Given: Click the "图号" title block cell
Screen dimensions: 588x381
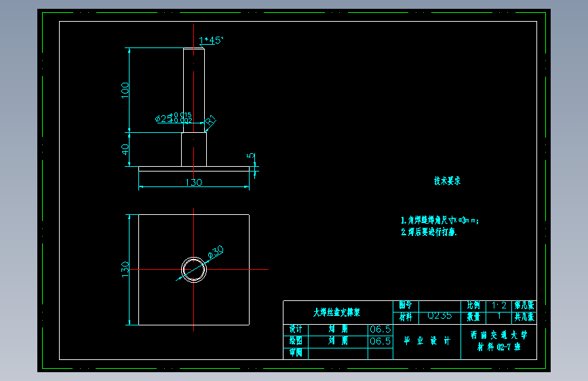Looking at the screenshot, I should point(406,305).
